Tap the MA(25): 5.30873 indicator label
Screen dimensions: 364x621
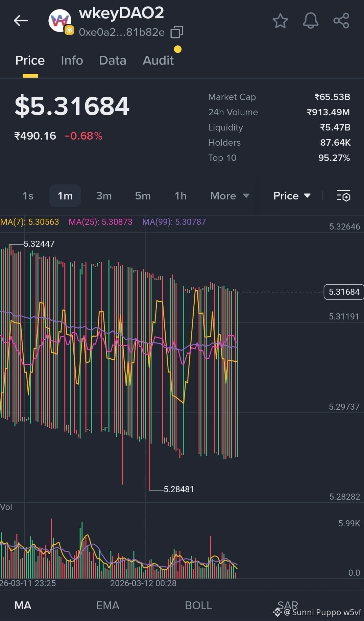point(100,222)
